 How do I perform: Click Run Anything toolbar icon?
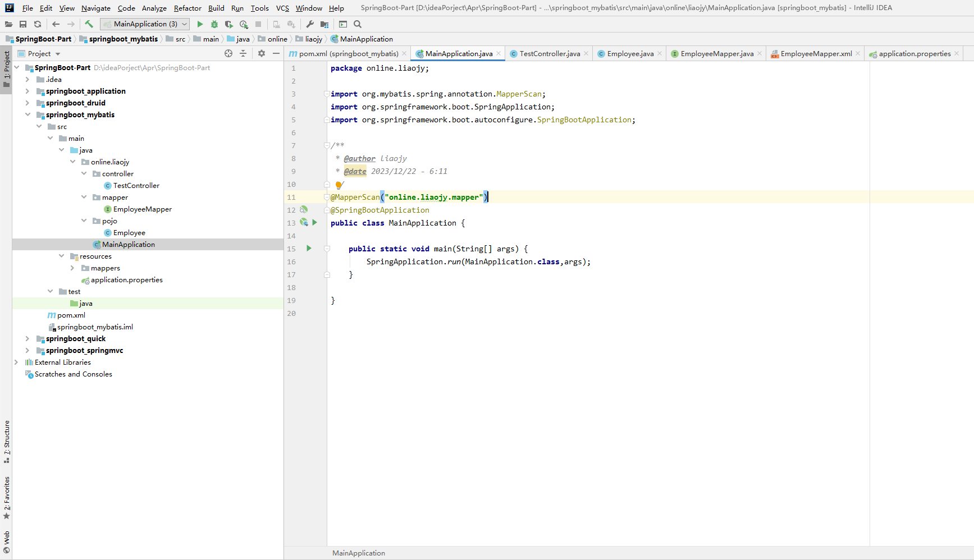343,24
